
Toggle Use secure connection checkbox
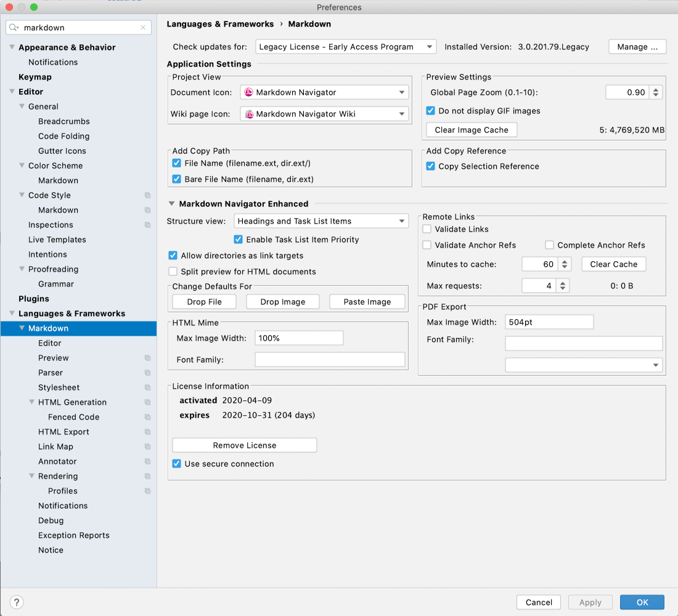pyautogui.click(x=176, y=464)
